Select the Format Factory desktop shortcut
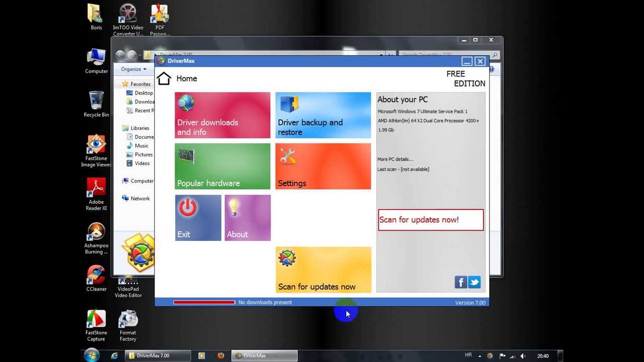The width and height of the screenshot is (644, 362). pyautogui.click(x=128, y=325)
